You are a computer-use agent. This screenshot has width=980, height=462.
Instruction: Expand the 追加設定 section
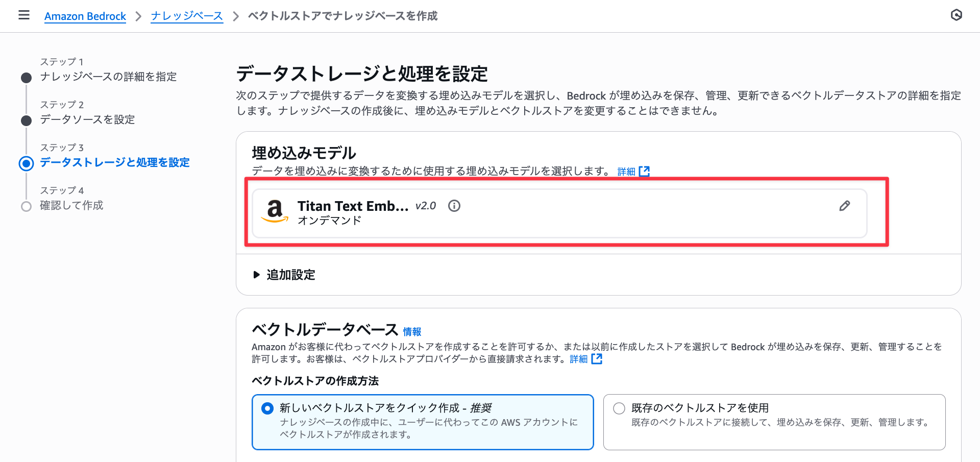(284, 275)
